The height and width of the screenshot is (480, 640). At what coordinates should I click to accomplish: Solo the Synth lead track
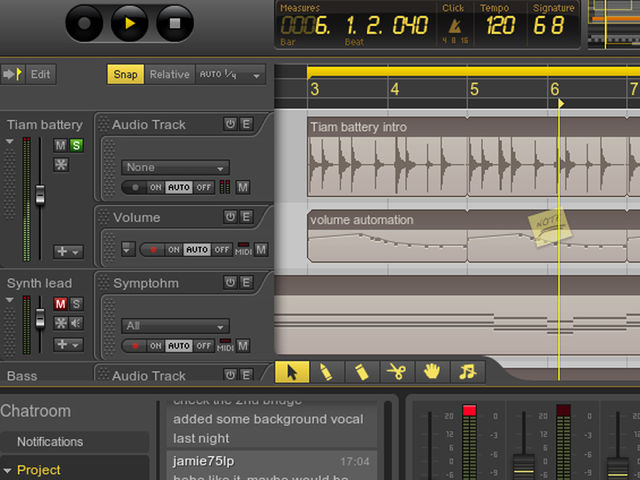76,304
